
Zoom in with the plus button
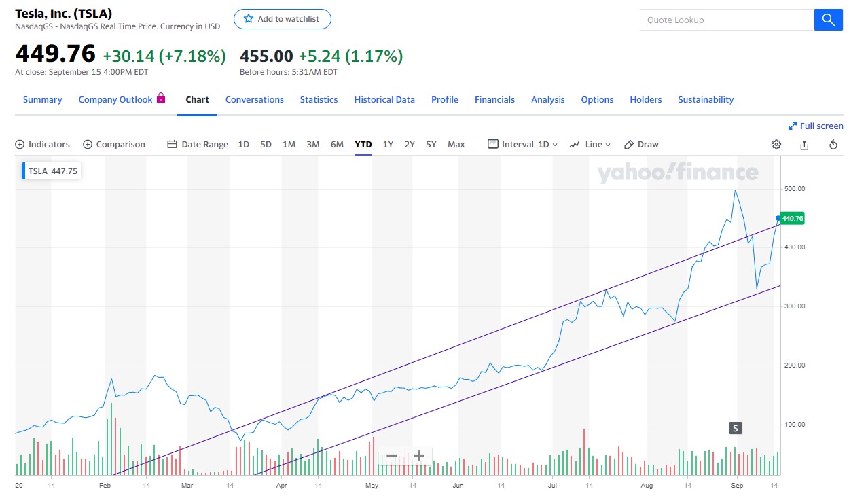point(419,456)
